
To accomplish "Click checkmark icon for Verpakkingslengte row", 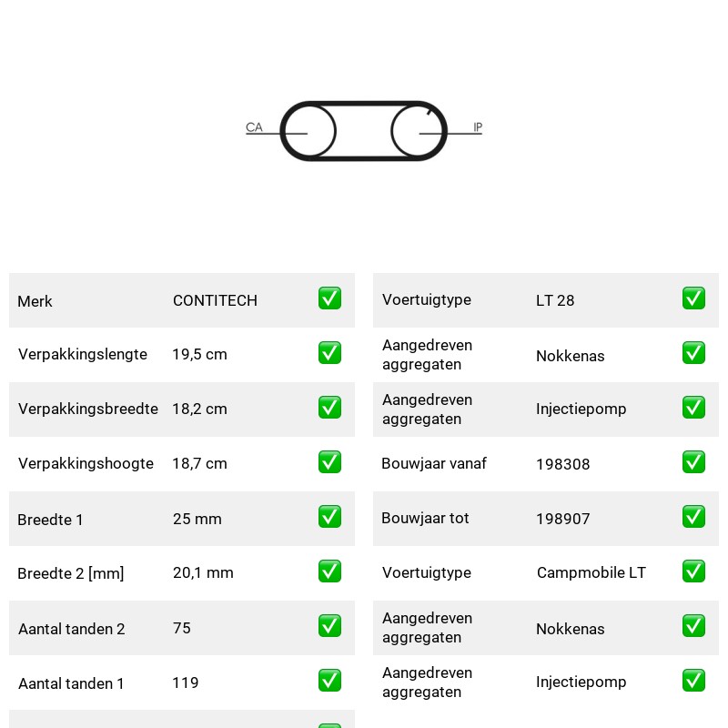I will pos(329,353).
